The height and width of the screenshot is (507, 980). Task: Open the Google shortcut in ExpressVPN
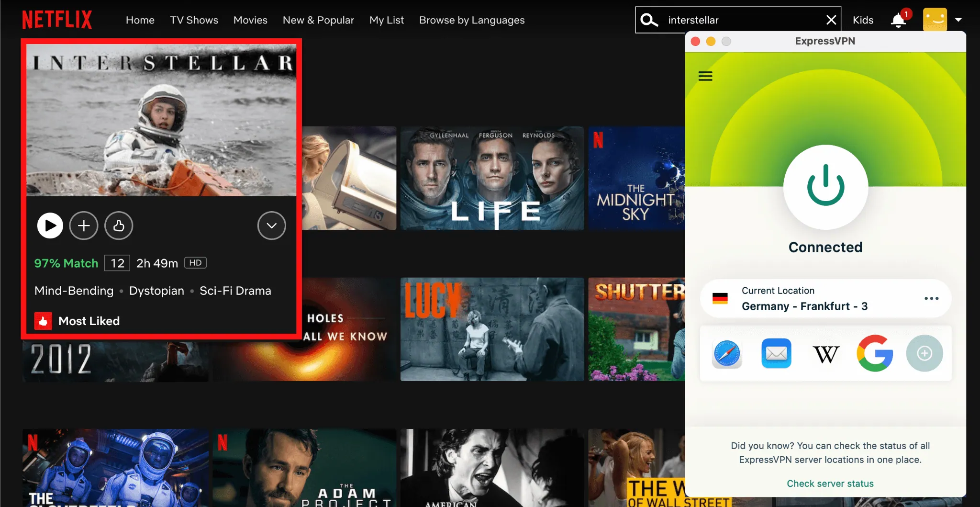click(875, 353)
